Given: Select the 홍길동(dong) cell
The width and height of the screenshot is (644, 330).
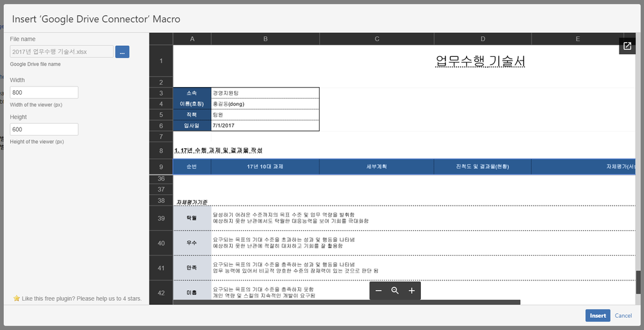Looking at the screenshot, I should click(266, 104).
